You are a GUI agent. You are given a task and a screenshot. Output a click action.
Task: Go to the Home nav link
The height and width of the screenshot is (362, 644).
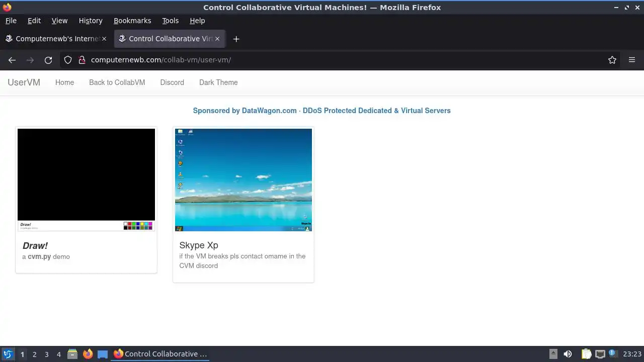click(64, 82)
